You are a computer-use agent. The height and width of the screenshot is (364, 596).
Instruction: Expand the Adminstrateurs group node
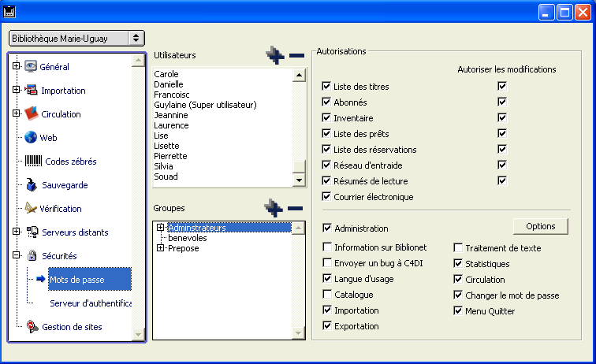pyautogui.click(x=161, y=228)
